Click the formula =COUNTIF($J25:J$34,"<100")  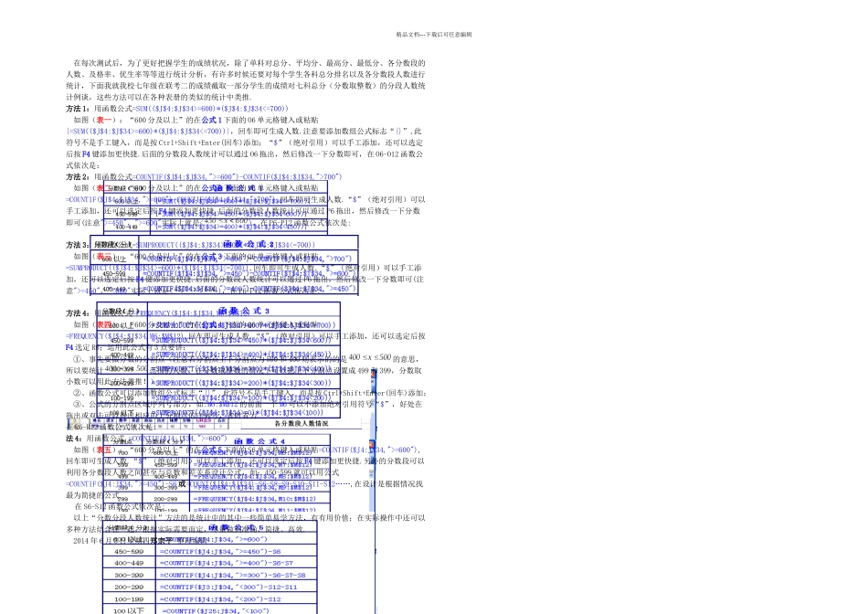pyautogui.click(x=216, y=610)
